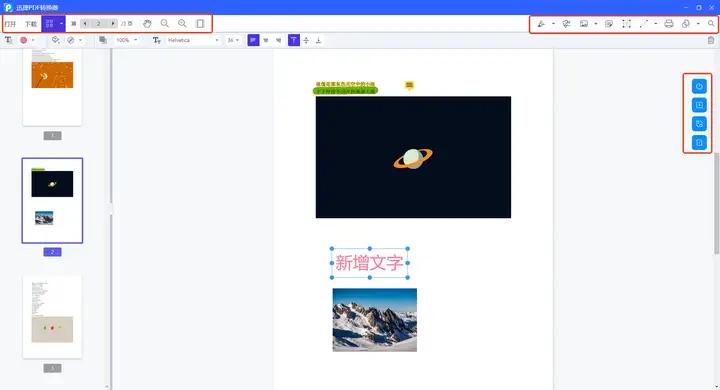Screen dimensions: 720x390
Task: Open the highlighter tool dropdown arrow
Action: tap(553, 24)
